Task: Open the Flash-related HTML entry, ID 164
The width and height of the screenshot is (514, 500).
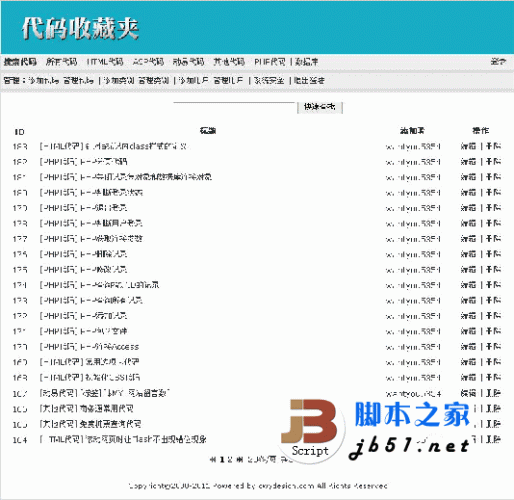Action: tap(123, 439)
